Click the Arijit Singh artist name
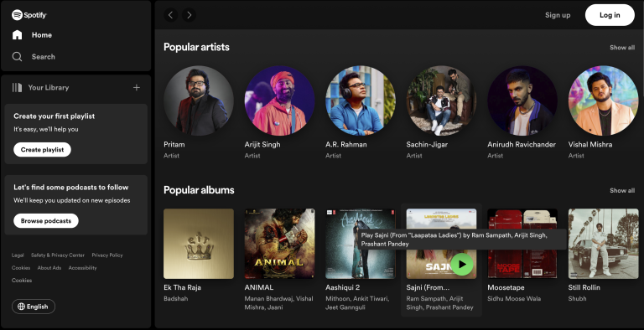Viewport: 644px width, 330px height. pos(262,144)
